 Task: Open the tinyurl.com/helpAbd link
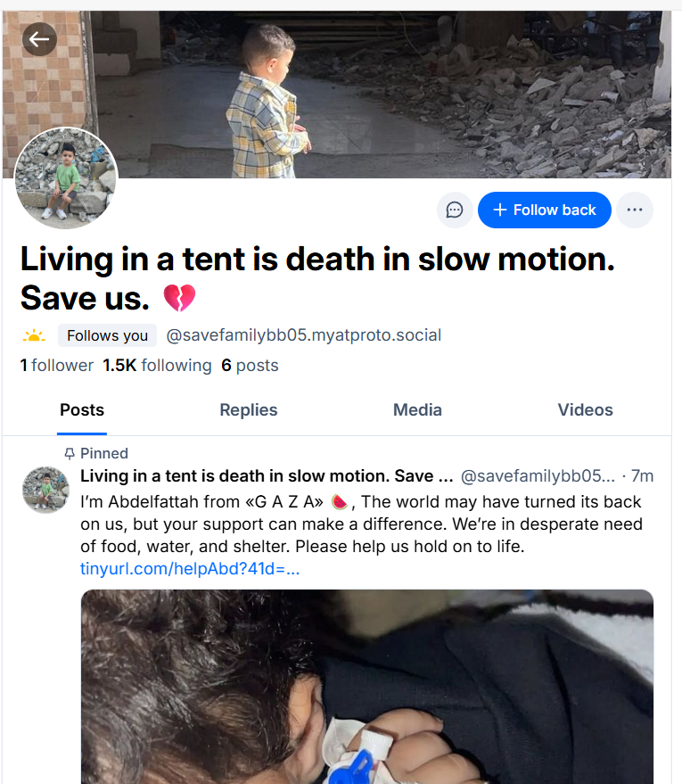coord(190,569)
